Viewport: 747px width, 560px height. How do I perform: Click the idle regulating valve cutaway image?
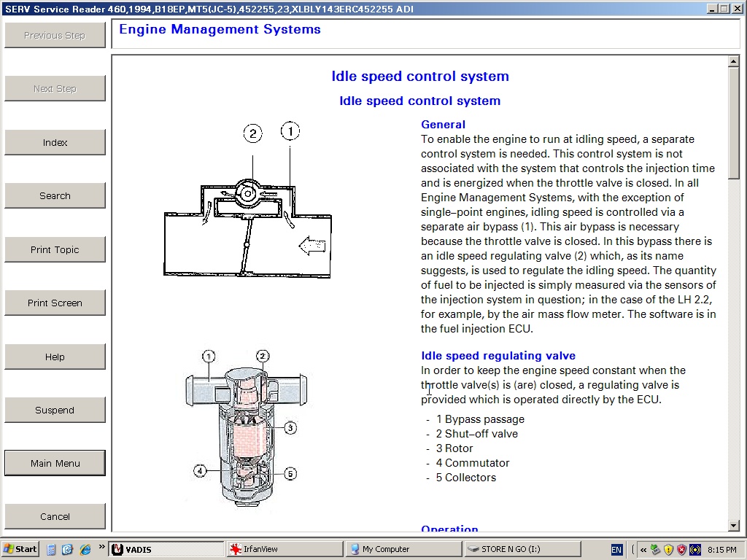click(247, 428)
